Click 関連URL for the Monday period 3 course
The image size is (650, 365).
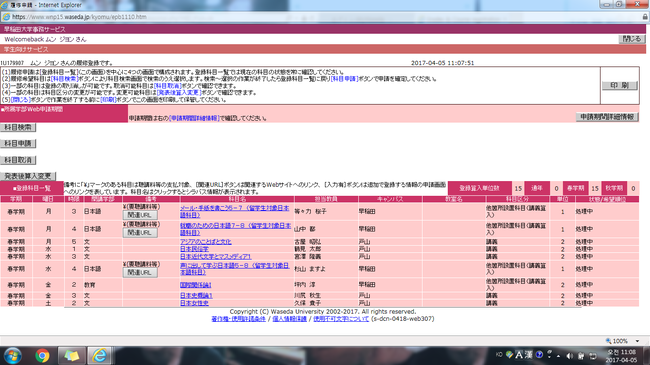(x=140, y=215)
